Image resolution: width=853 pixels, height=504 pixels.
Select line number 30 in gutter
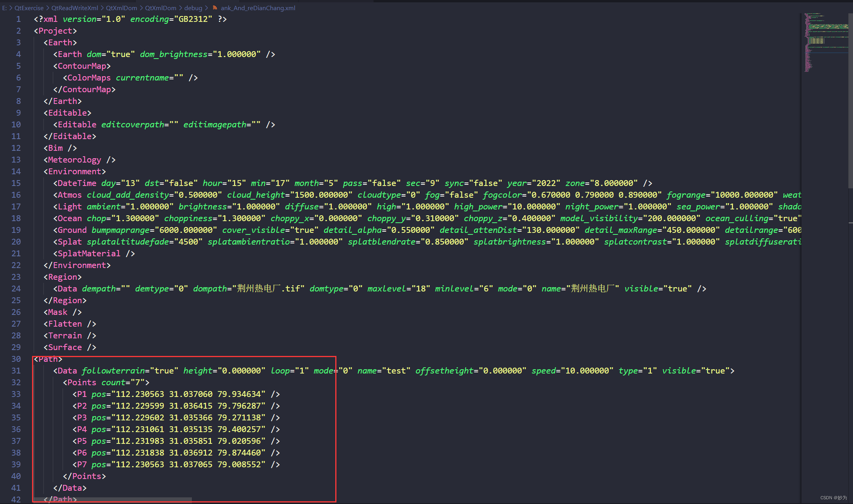pyautogui.click(x=16, y=359)
